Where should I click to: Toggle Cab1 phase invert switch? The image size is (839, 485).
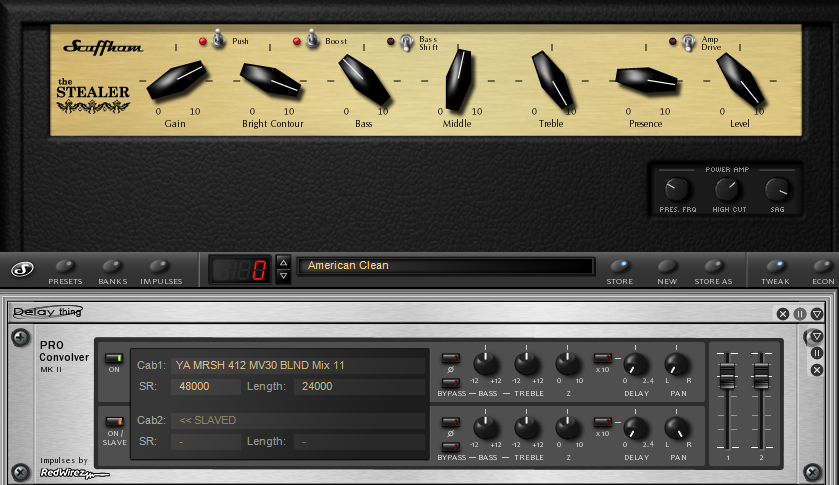point(451,357)
